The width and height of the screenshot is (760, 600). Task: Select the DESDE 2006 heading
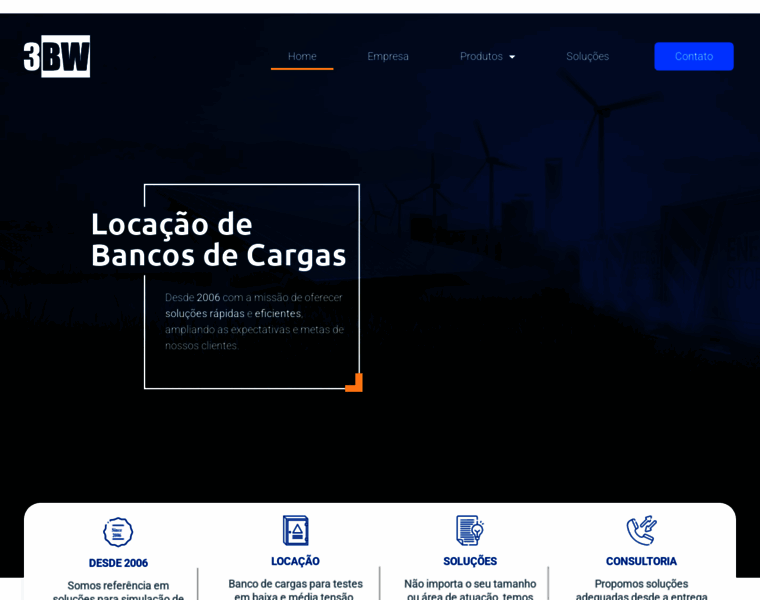118,563
